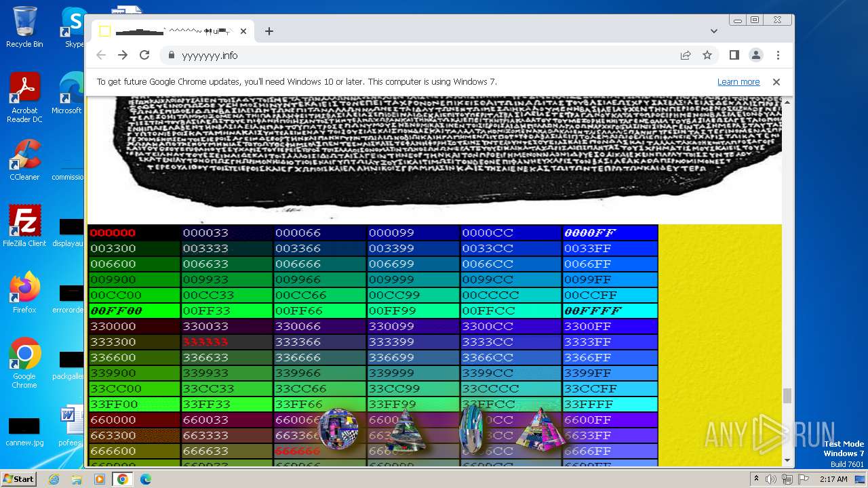
Task: Share this page using the share icon
Action: (686, 56)
